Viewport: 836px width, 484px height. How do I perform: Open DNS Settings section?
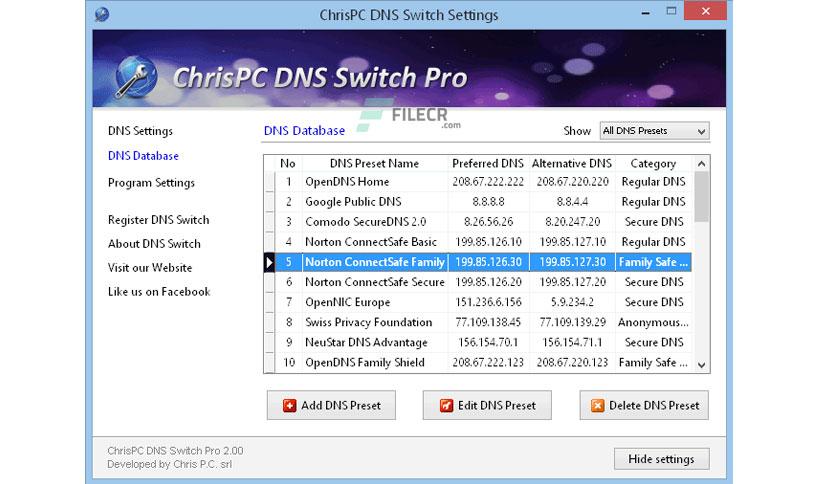pyautogui.click(x=140, y=131)
